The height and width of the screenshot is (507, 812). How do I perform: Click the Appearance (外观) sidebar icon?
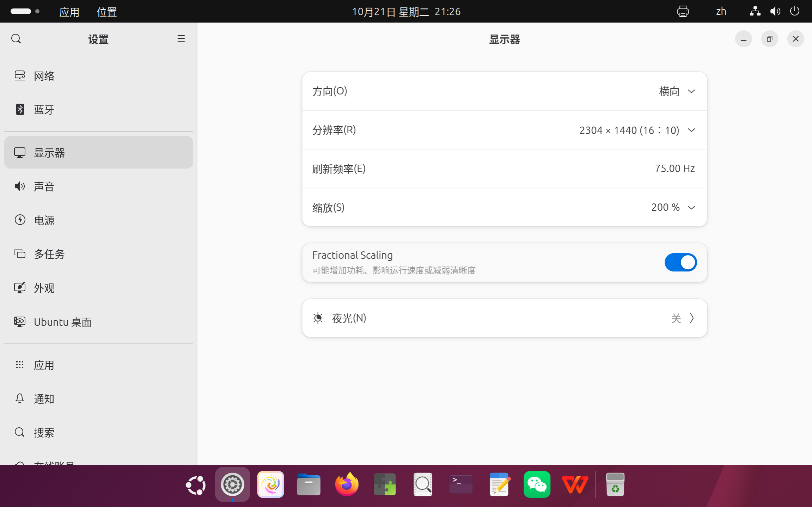tap(20, 288)
